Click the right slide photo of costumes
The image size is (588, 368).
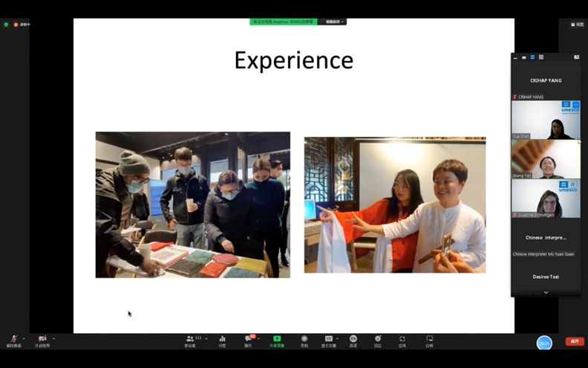click(x=395, y=204)
